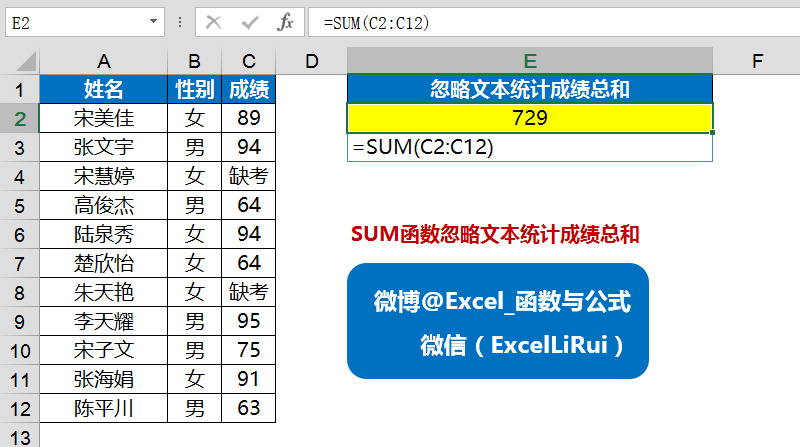Click score cell 75
800x447 pixels.
tap(248, 350)
